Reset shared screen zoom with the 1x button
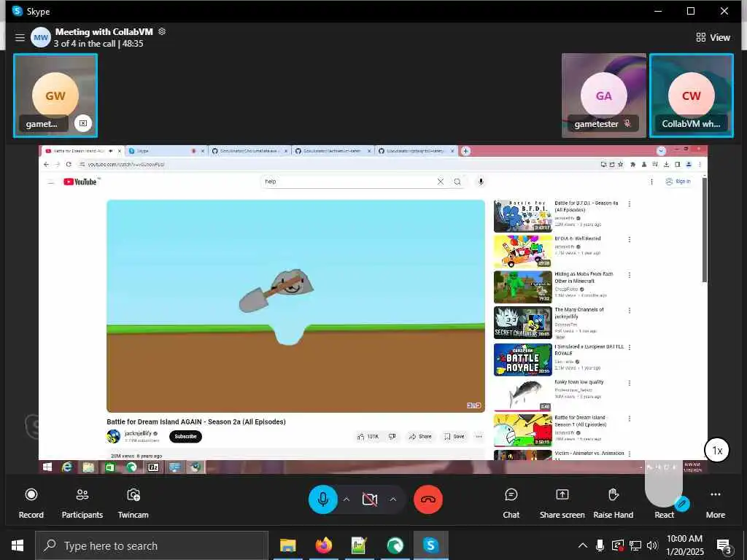Image resolution: width=747 pixels, height=560 pixels. (717, 450)
